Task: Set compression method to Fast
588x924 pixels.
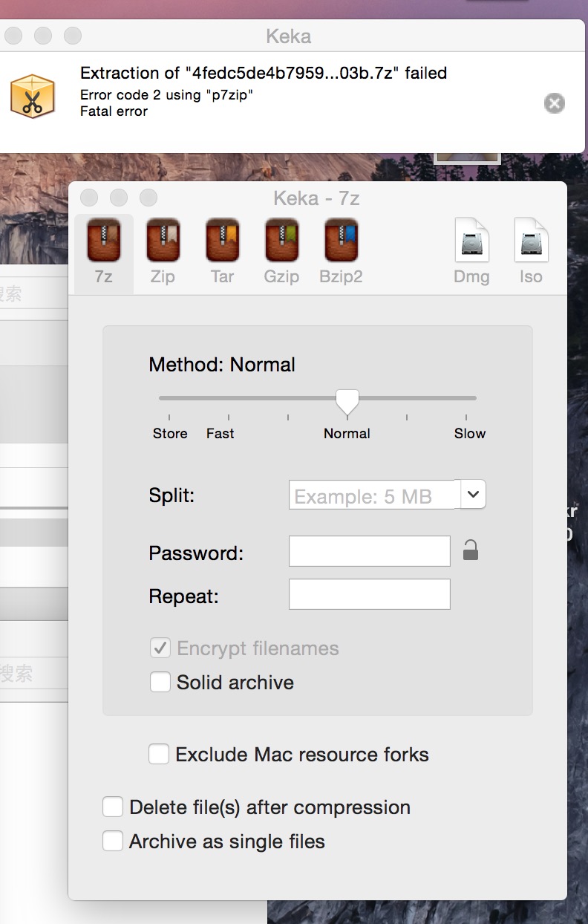Action: click(220, 434)
